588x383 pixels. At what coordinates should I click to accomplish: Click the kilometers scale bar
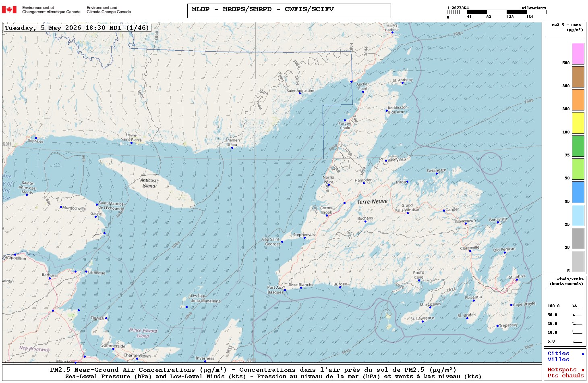[496, 12]
